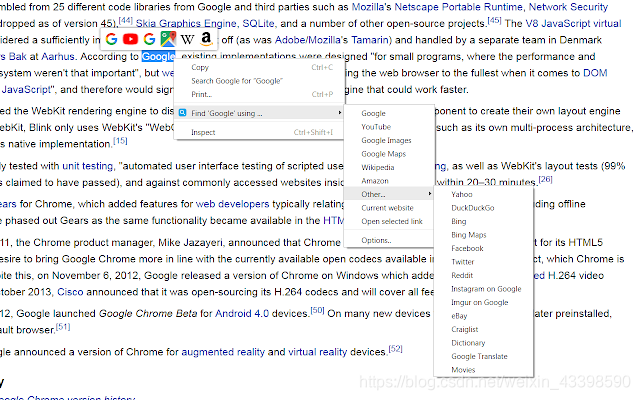The width and height of the screenshot is (640, 400).
Task: Choose Copy in the context menu
Action: point(259,67)
